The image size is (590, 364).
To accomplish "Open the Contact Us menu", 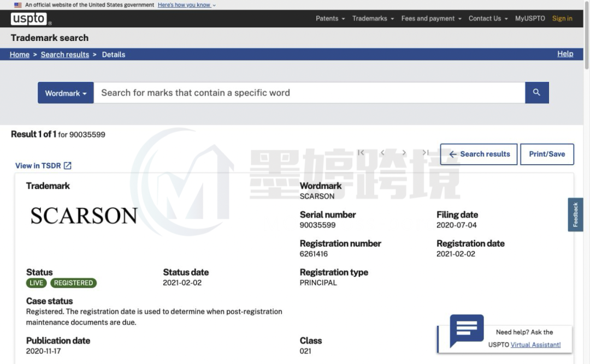I will point(488,19).
